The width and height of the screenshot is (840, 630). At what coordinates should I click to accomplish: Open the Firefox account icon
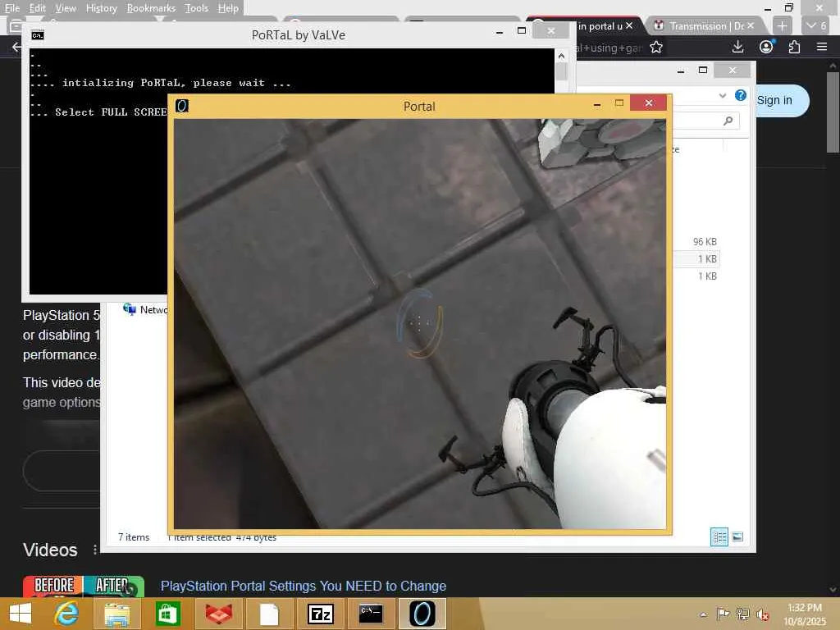point(767,47)
